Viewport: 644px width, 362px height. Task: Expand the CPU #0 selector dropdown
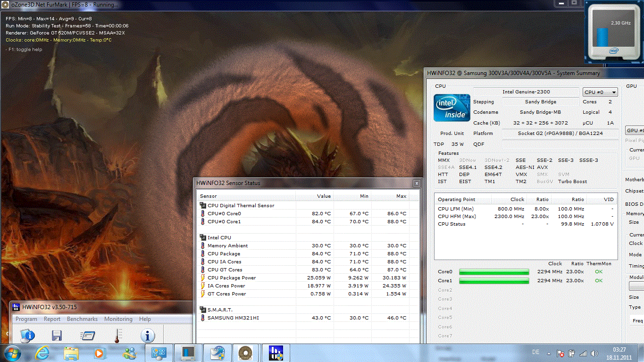click(600, 92)
